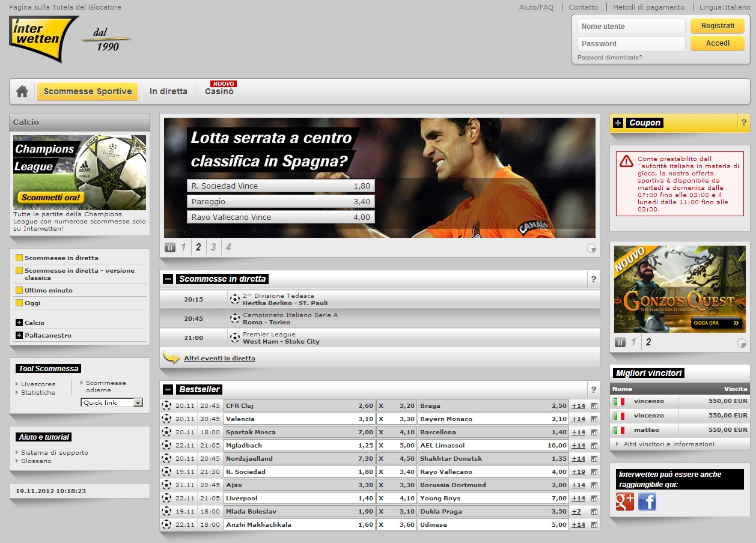The image size is (756, 543).
Task: Select Liverpool win odds 1,40
Action: pyautogui.click(x=299, y=499)
